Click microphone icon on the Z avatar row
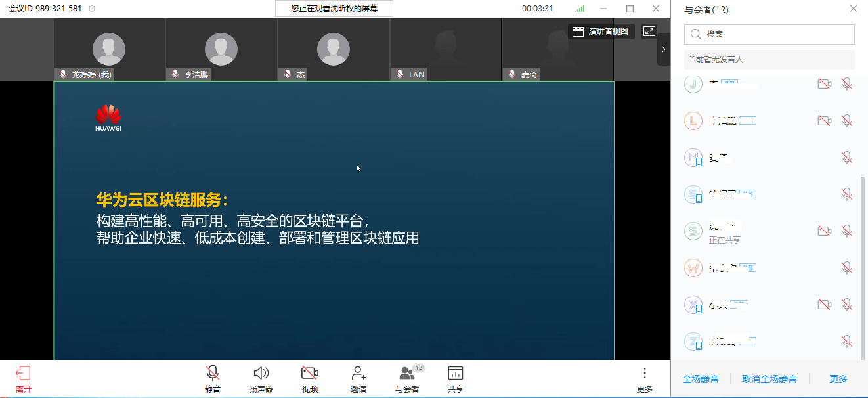 (847, 342)
